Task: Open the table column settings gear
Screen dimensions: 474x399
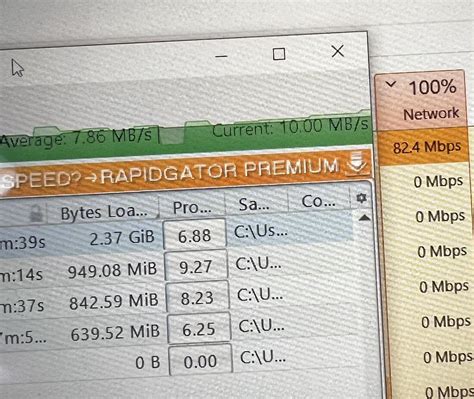Action: 361,198
